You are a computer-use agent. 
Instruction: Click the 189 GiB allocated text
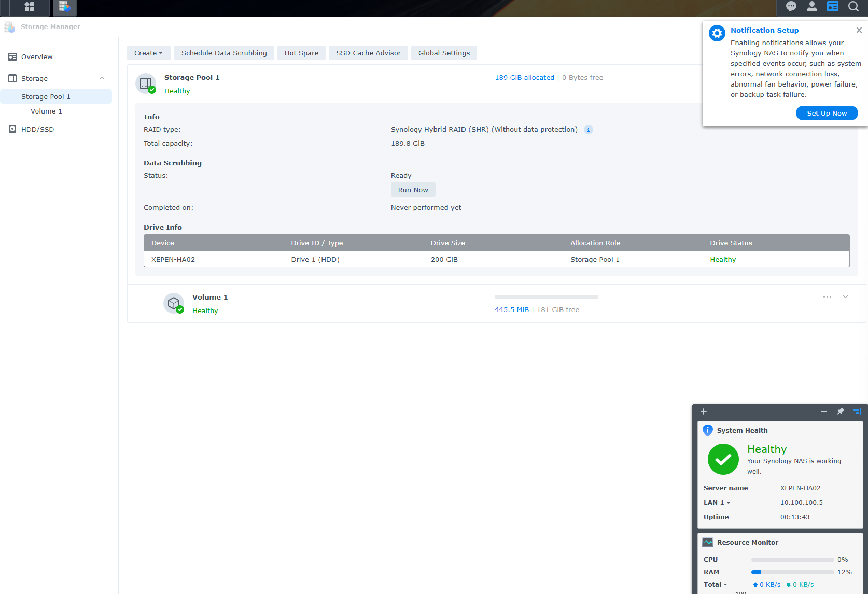click(x=525, y=78)
